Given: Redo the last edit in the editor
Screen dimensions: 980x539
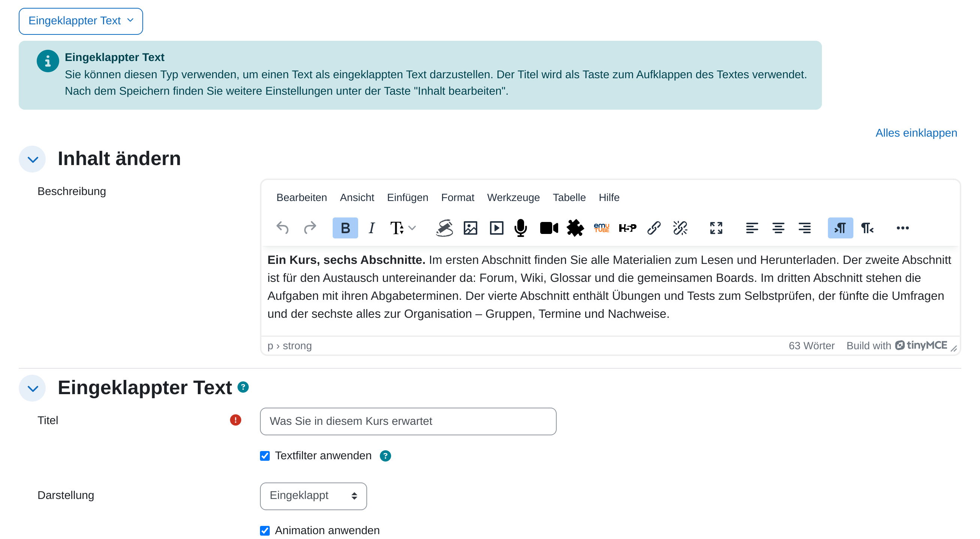Looking at the screenshot, I should (x=310, y=228).
